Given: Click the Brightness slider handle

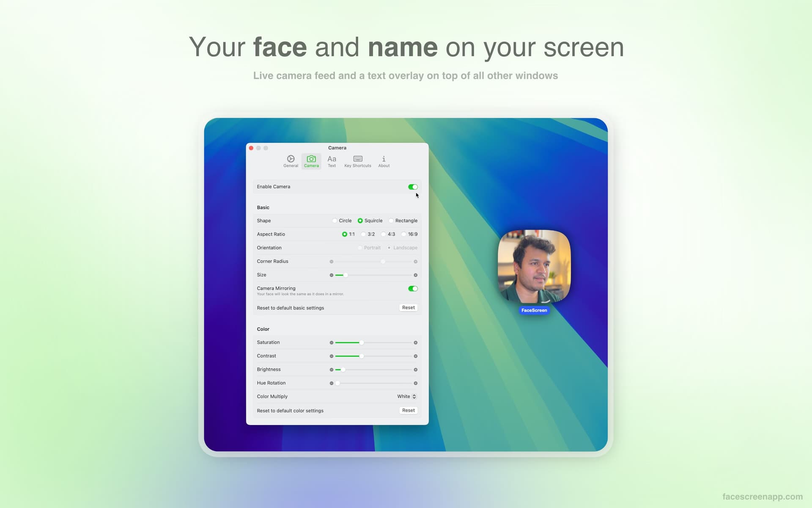Looking at the screenshot, I should 343,370.
